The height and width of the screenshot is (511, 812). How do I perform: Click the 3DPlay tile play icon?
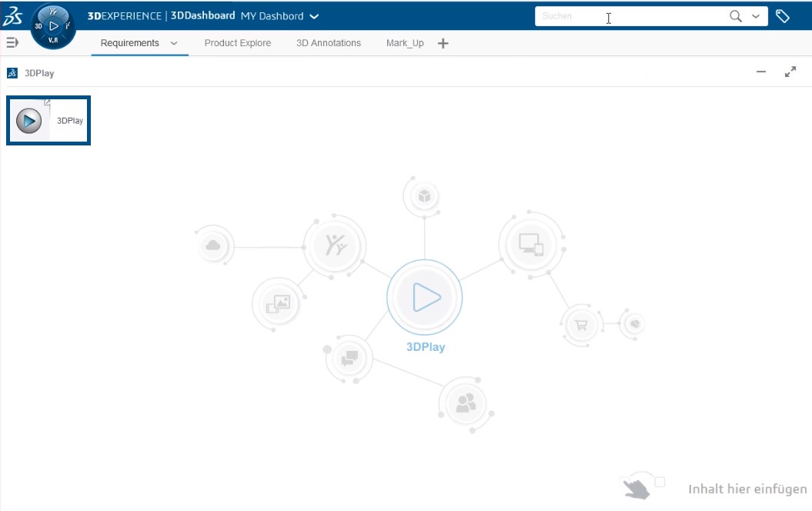[29, 121]
